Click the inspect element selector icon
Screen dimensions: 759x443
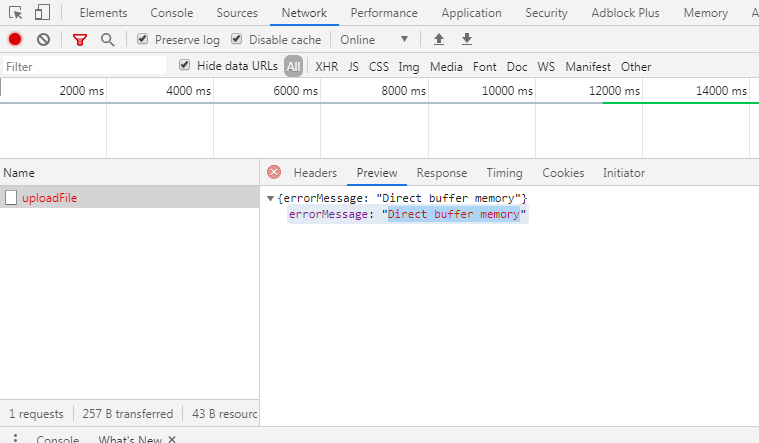(x=16, y=13)
